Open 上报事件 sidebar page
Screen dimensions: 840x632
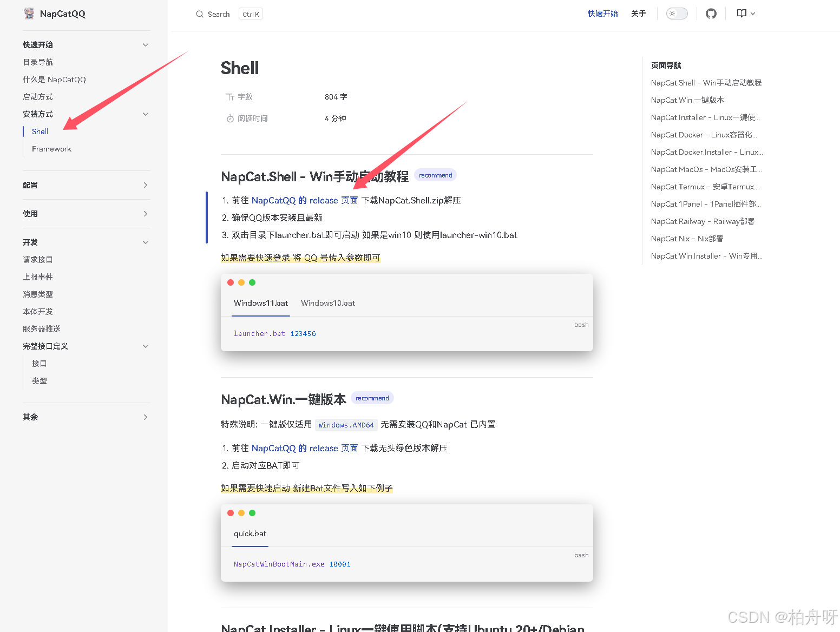point(38,277)
